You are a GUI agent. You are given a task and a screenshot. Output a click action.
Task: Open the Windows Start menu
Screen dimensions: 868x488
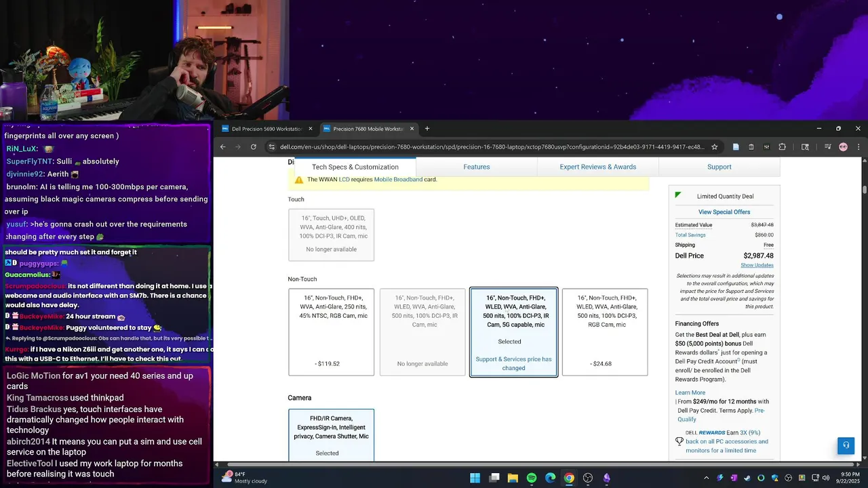(475, 478)
